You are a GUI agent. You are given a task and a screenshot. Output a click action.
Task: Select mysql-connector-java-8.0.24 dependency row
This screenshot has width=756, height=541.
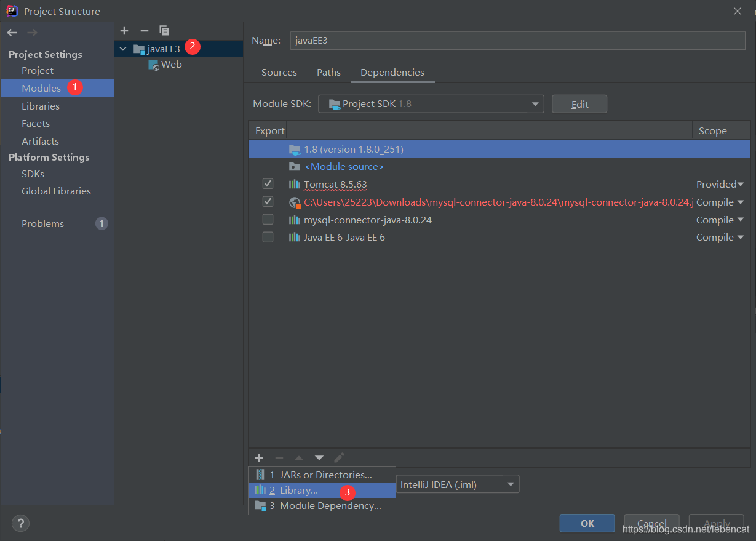[499, 220]
